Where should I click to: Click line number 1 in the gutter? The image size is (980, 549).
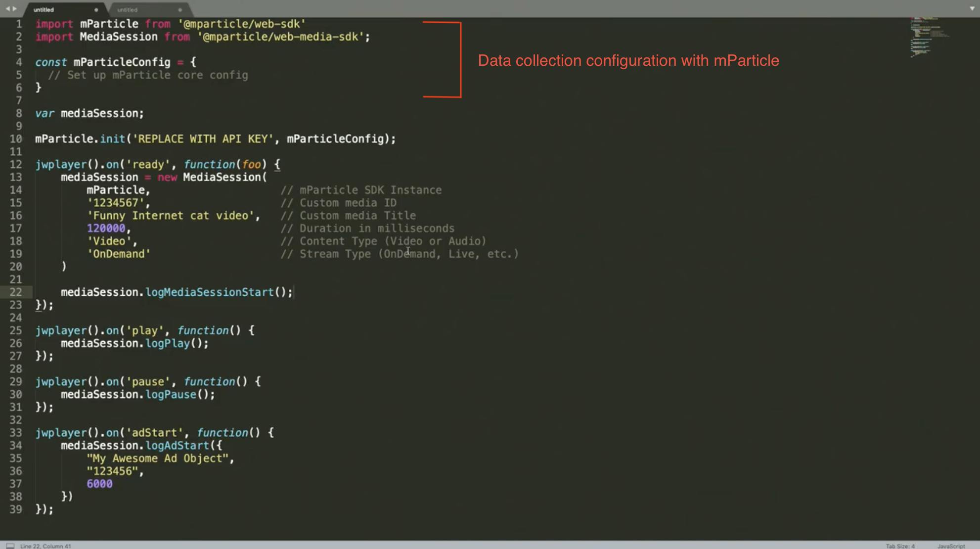pyautogui.click(x=19, y=24)
